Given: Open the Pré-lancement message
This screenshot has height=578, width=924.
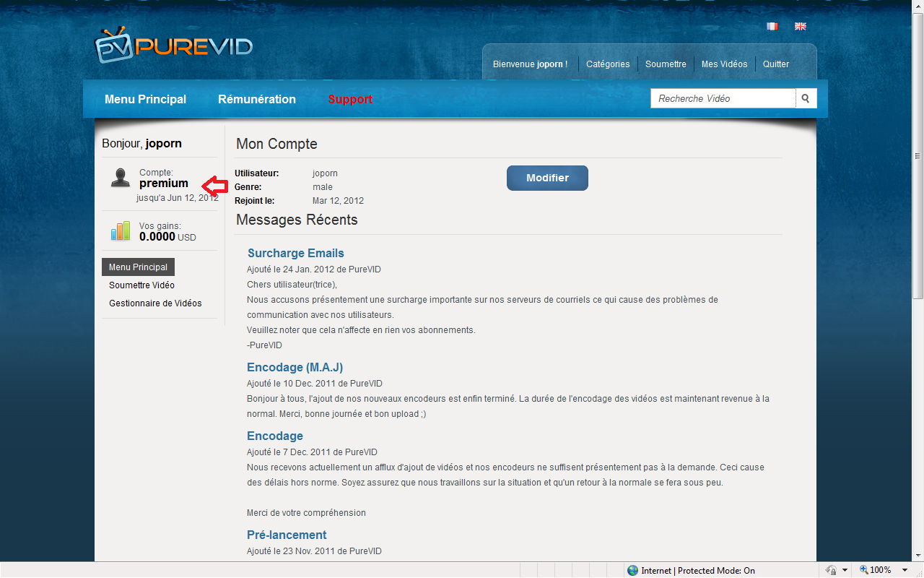Looking at the screenshot, I should pyautogui.click(x=287, y=535).
